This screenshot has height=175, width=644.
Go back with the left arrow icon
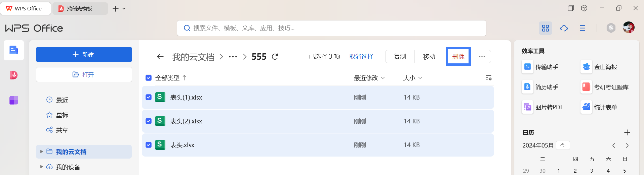point(160,57)
